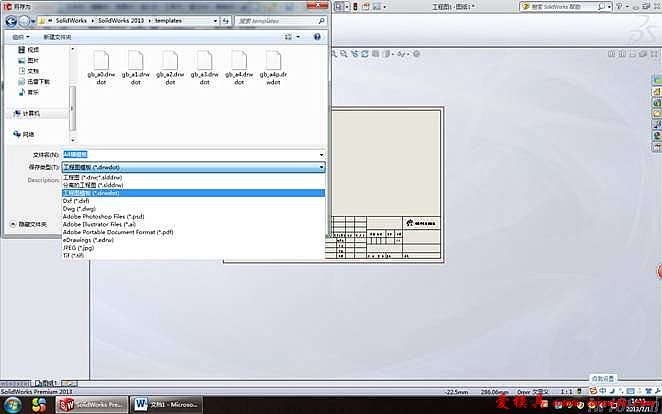The image size is (662, 414).
Task: Expand the file name dropdown arrow
Action: click(321, 155)
